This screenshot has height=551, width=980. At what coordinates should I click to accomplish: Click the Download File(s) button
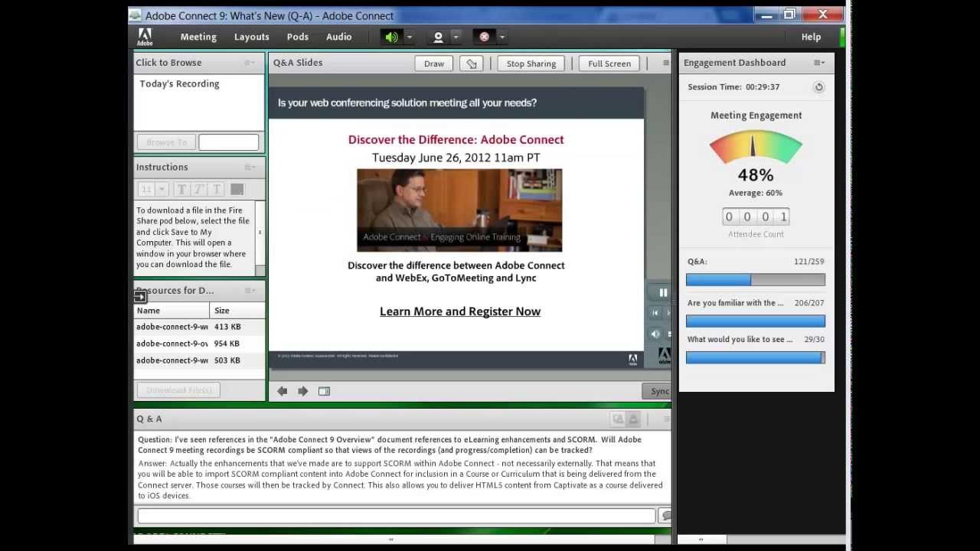(178, 390)
